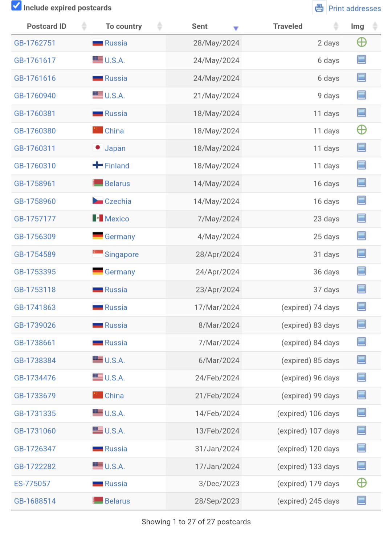This screenshot has width=392, height=533.
Task: Toggle Sent column sort arrow
Action: [x=236, y=28]
